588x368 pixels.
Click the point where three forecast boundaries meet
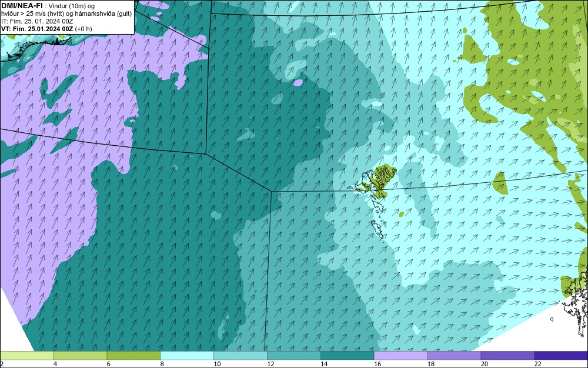[271, 191]
